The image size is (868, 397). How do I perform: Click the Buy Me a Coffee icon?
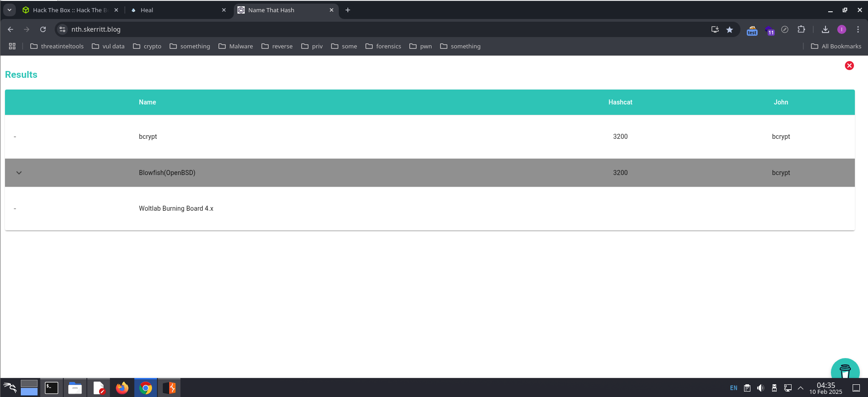pos(844,371)
